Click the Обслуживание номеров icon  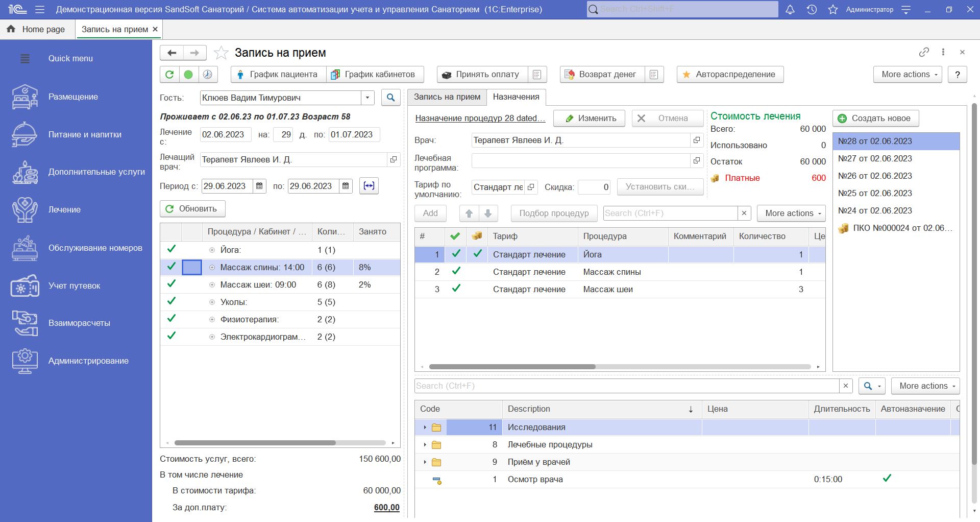24,248
